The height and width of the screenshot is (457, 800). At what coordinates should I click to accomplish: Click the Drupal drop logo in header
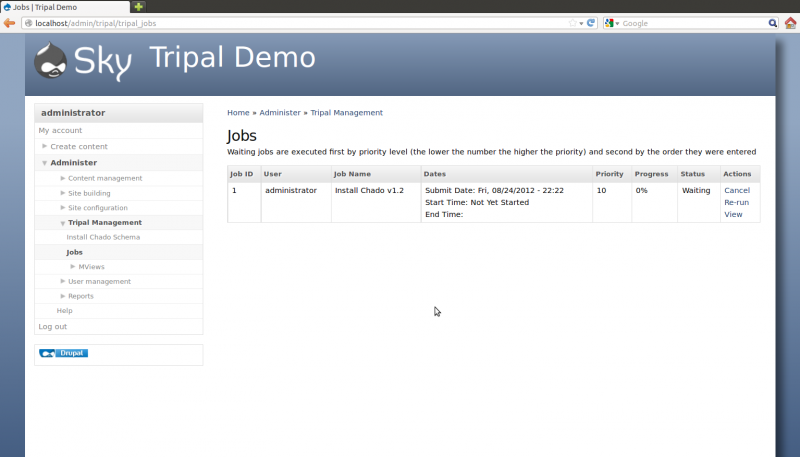tap(51, 60)
